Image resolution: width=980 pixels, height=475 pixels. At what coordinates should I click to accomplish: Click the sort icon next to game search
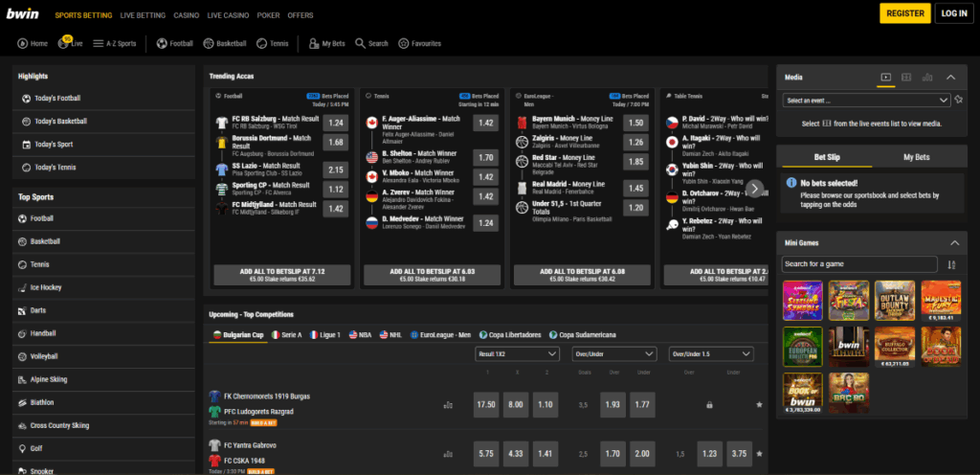pyautogui.click(x=950, y=264)
